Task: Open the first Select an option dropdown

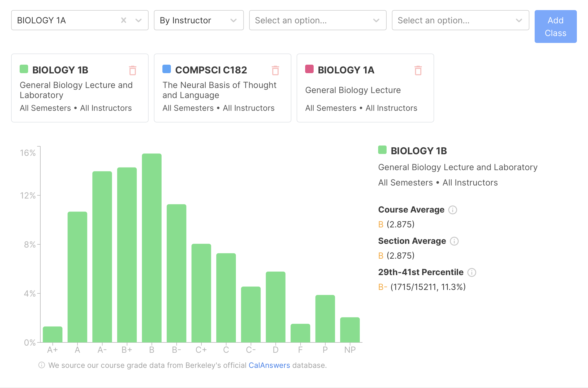Action: pos(317,20)
